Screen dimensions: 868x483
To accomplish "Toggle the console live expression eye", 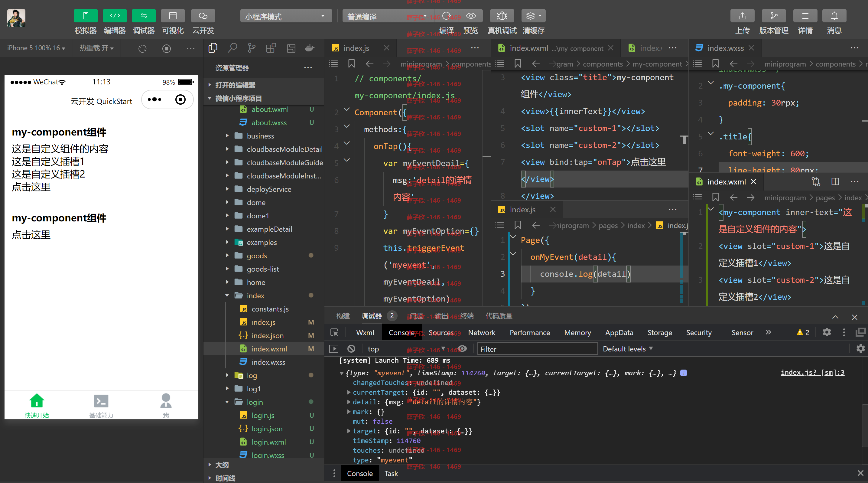I will (x=463, y=348).
